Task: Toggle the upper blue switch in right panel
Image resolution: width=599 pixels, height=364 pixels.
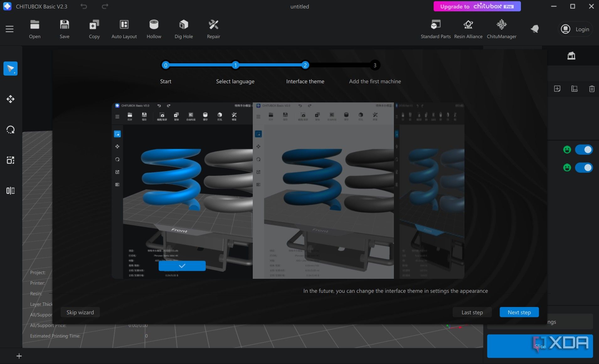Action: click(x=584, y=150)
